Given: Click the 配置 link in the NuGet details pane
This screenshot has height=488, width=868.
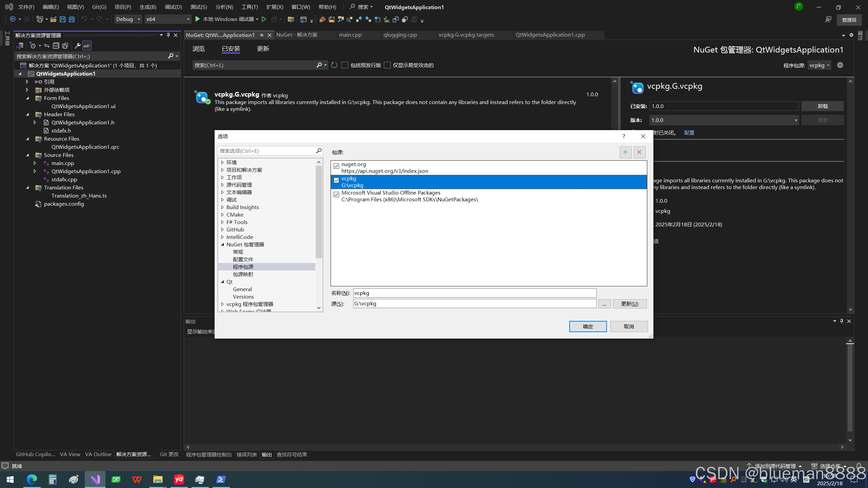Looking at the screenshot, I should tap(689, 133).
